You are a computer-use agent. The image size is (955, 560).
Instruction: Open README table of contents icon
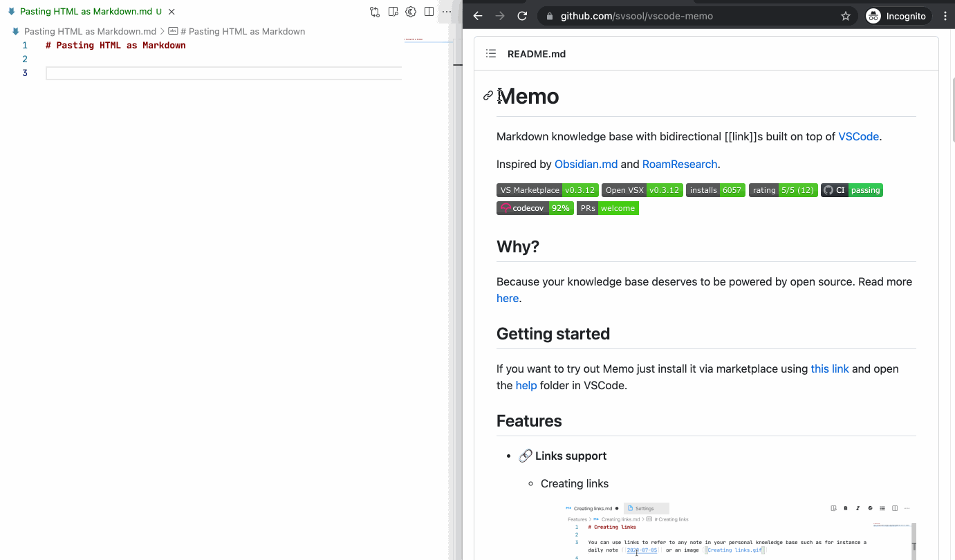tap(491, 54)
